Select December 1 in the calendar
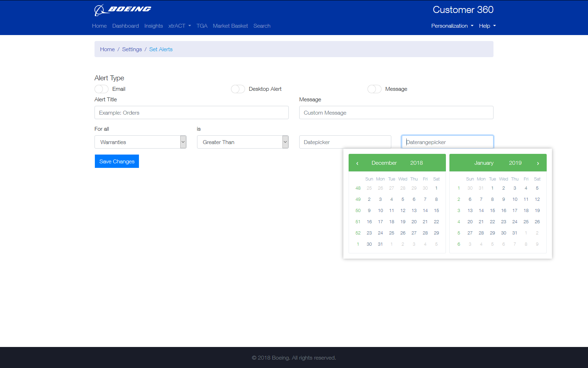Viewport: 588px width, 368px height. pyautogui.click(x=436, y=188)
